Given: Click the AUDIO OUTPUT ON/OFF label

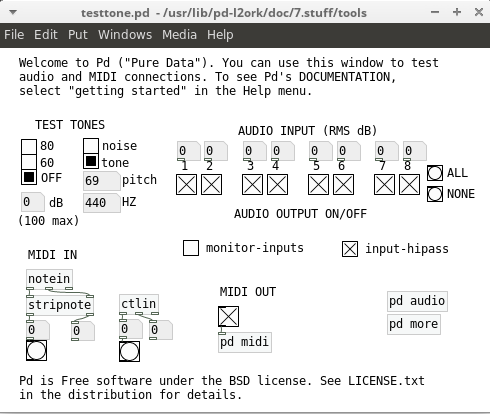Looking at the screenshot, I should (300, 214).
